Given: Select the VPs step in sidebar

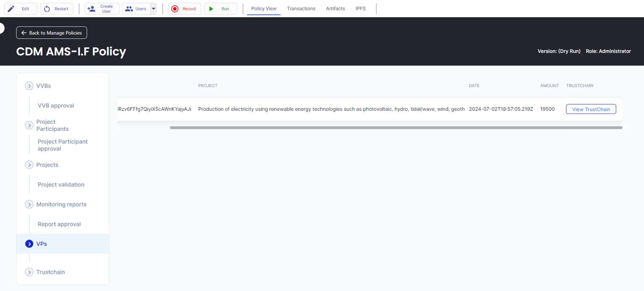Looking at the screenshot, I should [42, 244].
